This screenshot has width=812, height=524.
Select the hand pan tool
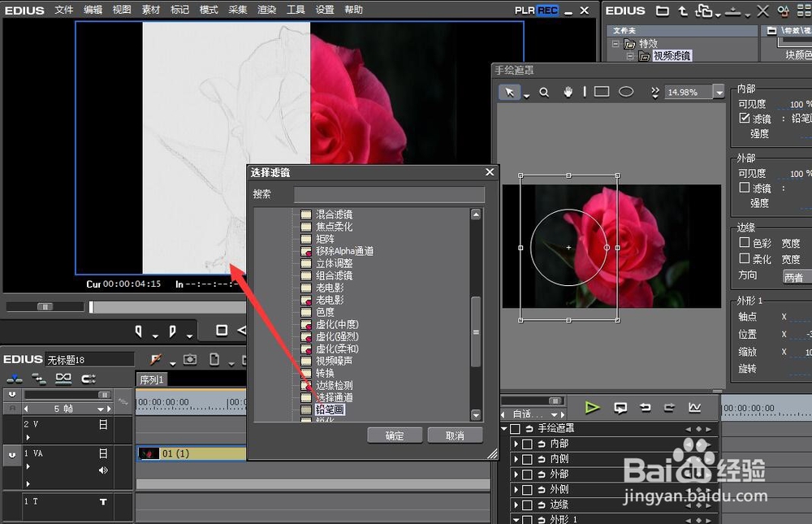click(568, 92)
